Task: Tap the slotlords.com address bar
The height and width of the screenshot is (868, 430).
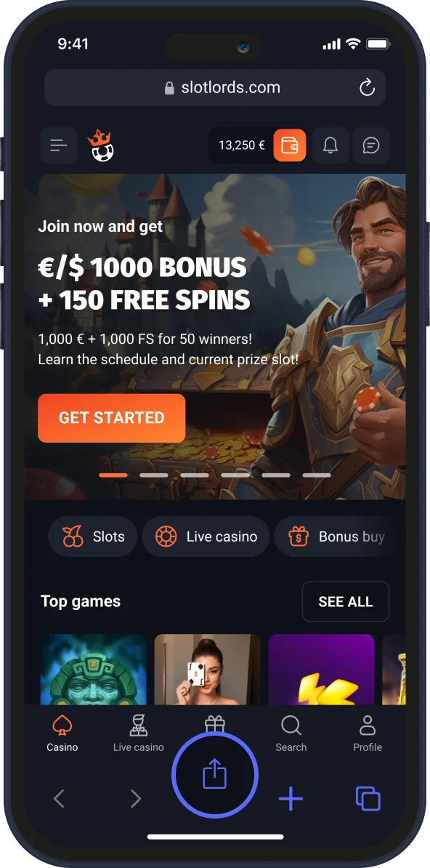Action: click(x=215, y=87)
